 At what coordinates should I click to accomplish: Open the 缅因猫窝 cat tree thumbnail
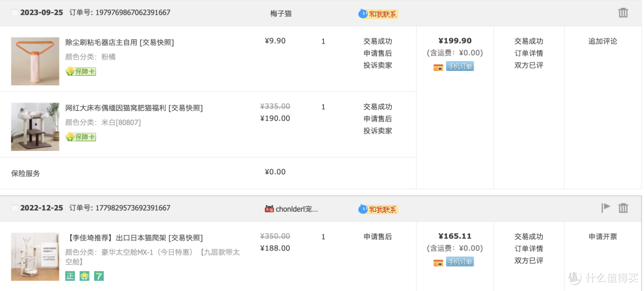[x=35, y=127]
